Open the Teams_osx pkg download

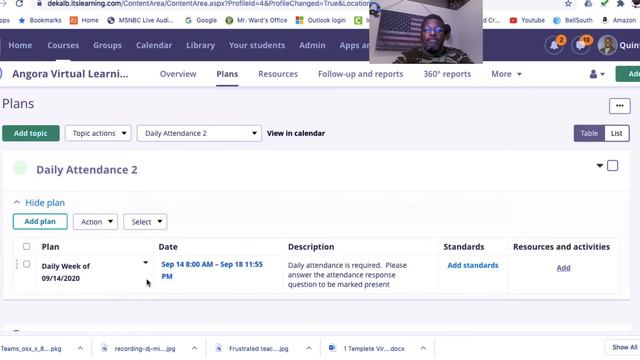coord(31,349)
